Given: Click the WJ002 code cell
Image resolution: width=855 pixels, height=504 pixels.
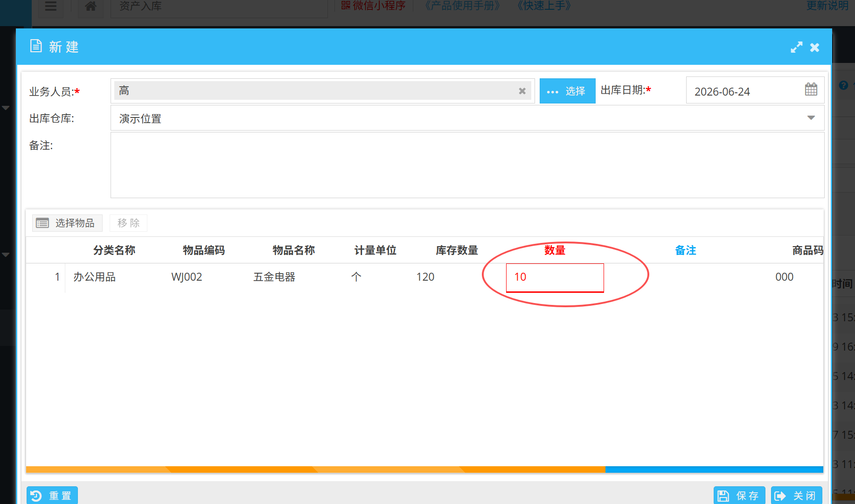Looking at the screenshot, I should (187, 277).
